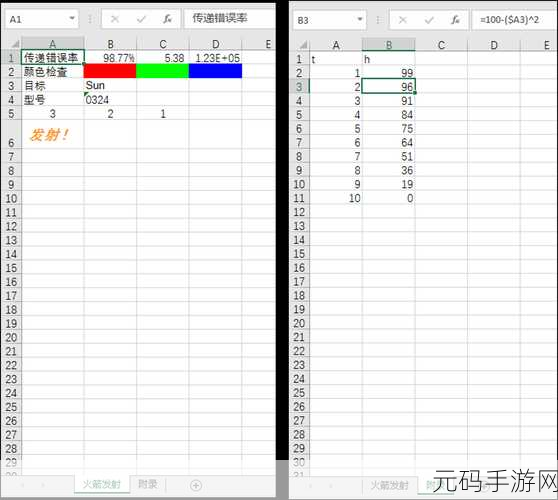Switch to the 附录 sheet tab in left window
The image size is (558, 500).
point(148,484)
